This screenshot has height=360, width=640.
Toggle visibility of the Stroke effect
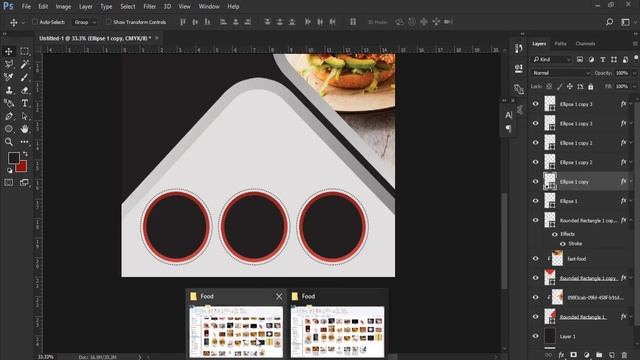pyautogui.click(x=563, y=244)
